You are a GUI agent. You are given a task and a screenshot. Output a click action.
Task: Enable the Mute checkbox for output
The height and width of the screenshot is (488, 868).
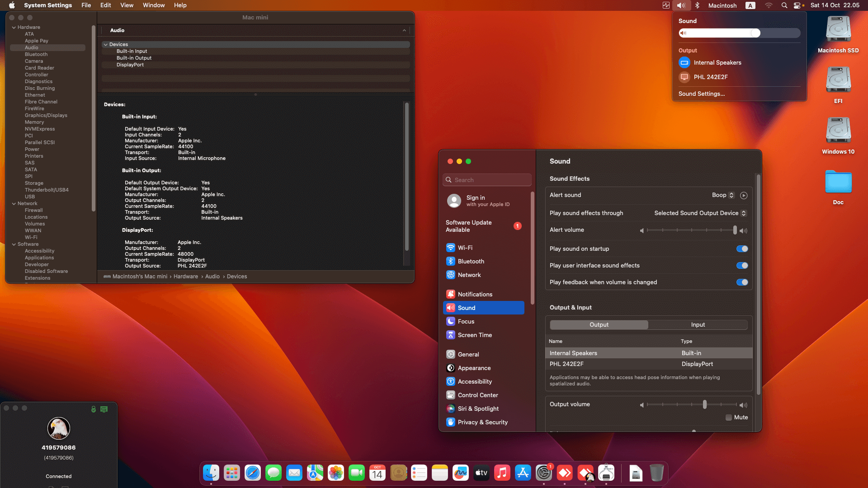tap(728, 418)
